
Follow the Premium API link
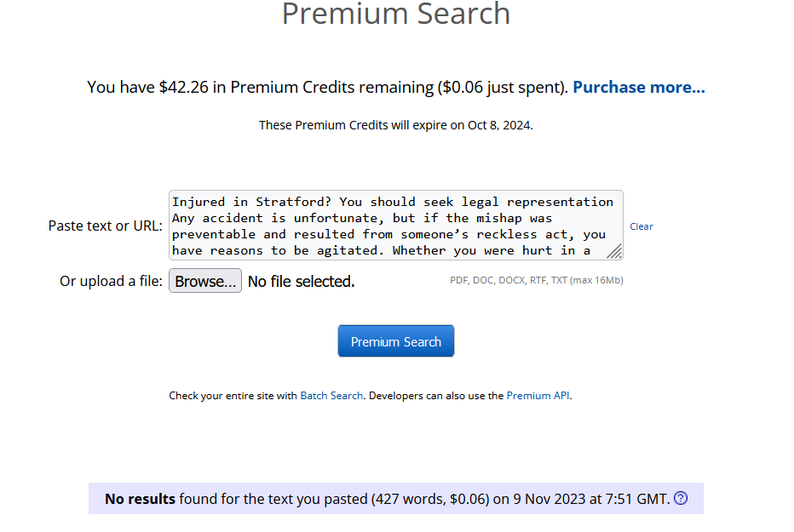pyautogui.click(x=538, y=396)
